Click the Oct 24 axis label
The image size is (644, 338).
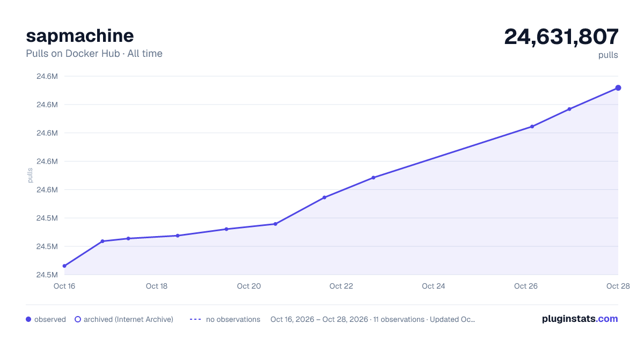[x=434, y=286]
